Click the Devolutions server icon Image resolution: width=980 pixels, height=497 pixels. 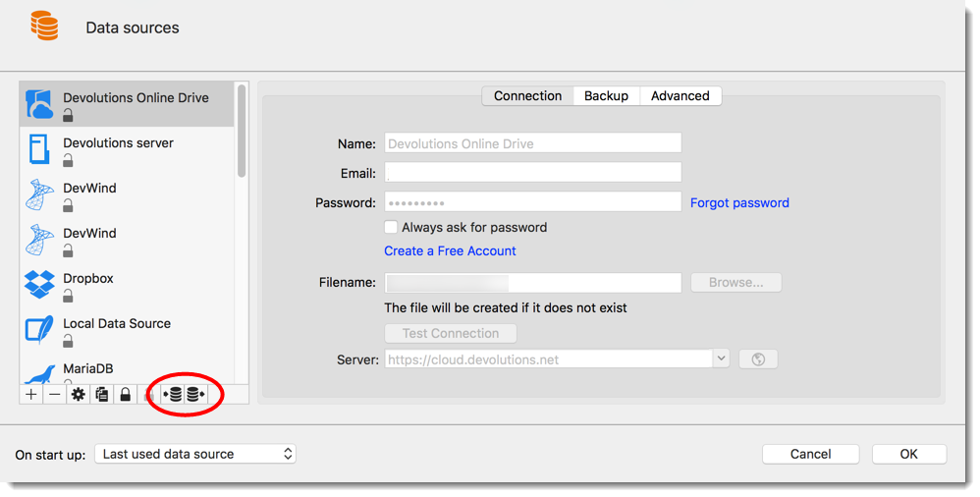39,149
